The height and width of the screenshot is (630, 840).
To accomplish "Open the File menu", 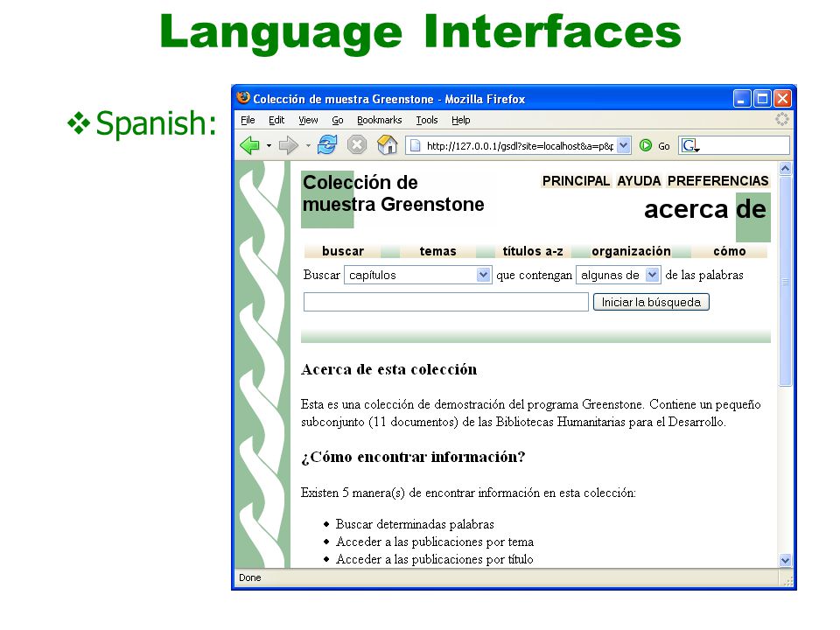I will point(248,120).
